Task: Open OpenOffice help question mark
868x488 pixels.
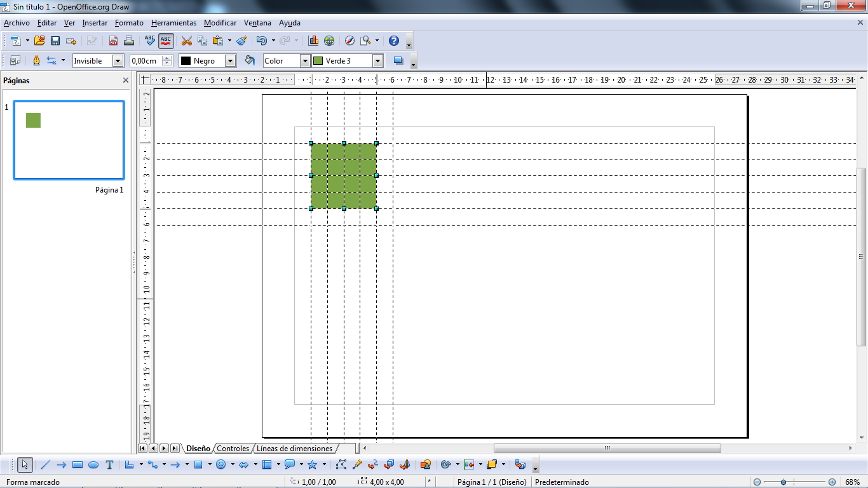Action: [393, 41]
